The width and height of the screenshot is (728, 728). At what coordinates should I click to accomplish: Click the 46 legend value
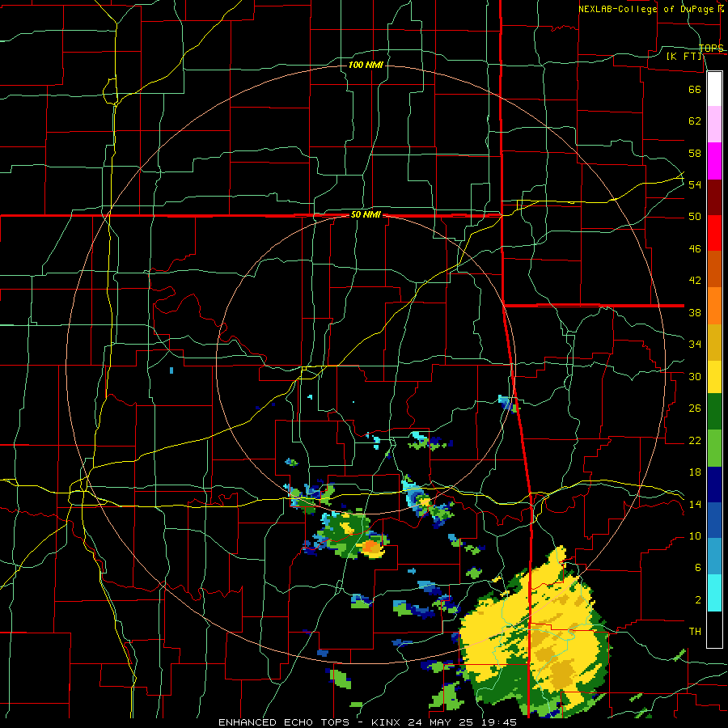tap(695, 249)
